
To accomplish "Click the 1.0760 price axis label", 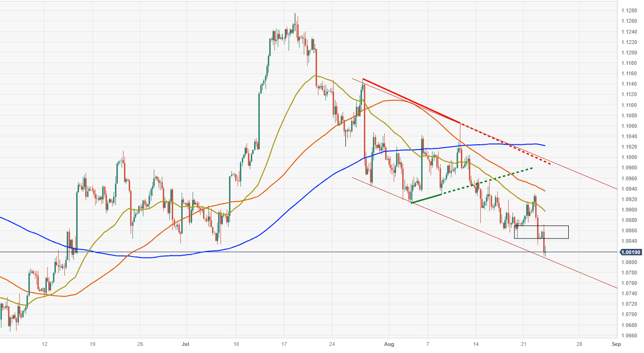I will point(630,283).
